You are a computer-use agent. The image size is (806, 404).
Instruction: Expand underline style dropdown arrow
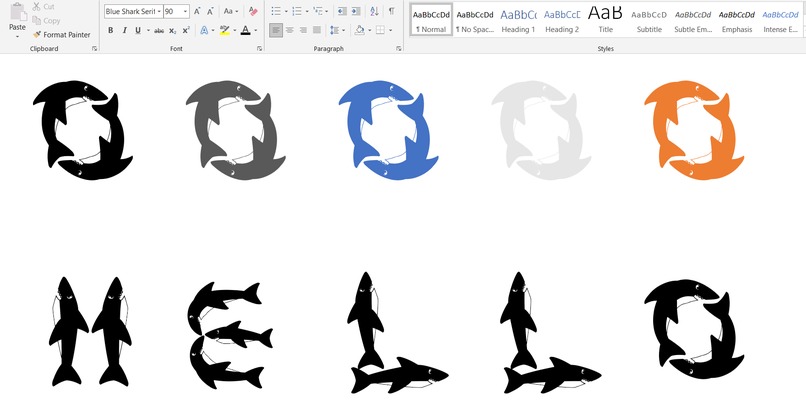149,31
